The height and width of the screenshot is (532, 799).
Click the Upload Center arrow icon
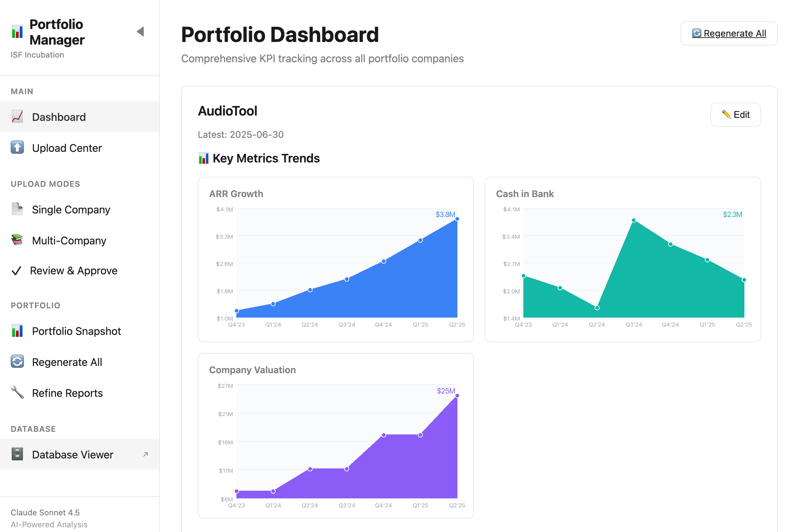click(17, 147)
